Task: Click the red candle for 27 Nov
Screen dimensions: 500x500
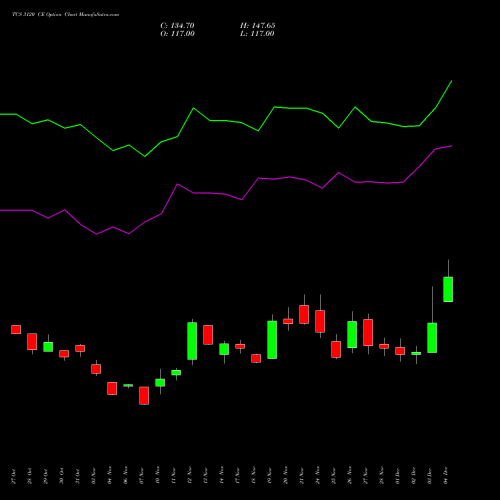Action: click(x=368, y=332)
